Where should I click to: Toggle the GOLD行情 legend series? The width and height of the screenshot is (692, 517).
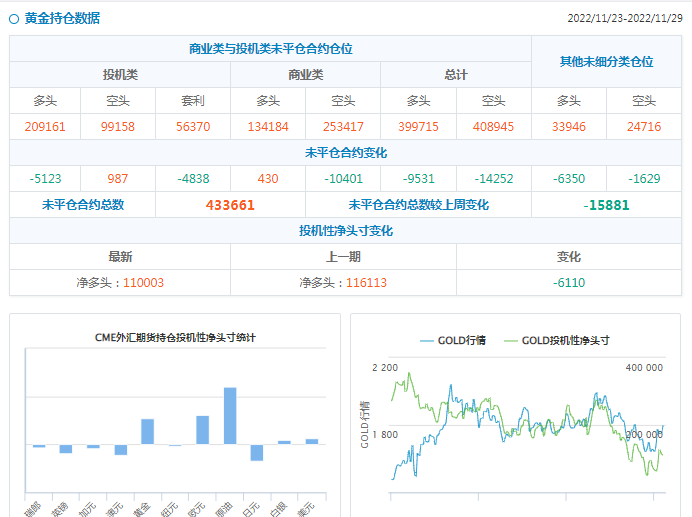point(461,340)
